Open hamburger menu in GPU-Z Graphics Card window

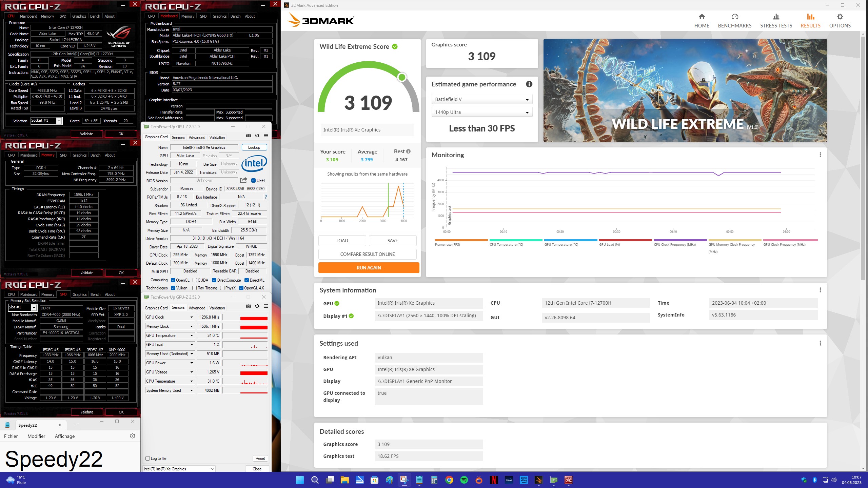(266, 136)
